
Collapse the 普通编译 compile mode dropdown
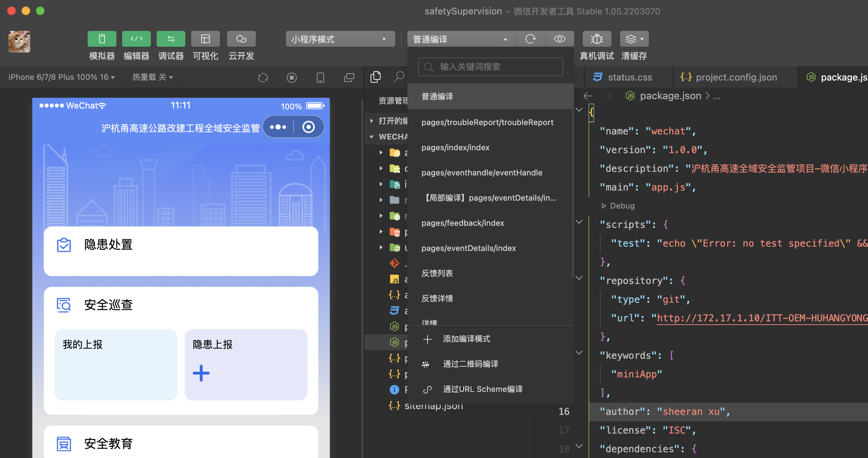[x=462, y=39]
